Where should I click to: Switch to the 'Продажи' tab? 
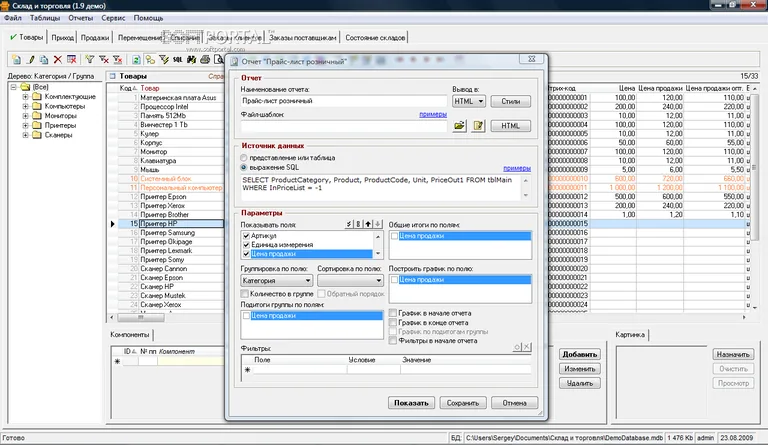95,37
